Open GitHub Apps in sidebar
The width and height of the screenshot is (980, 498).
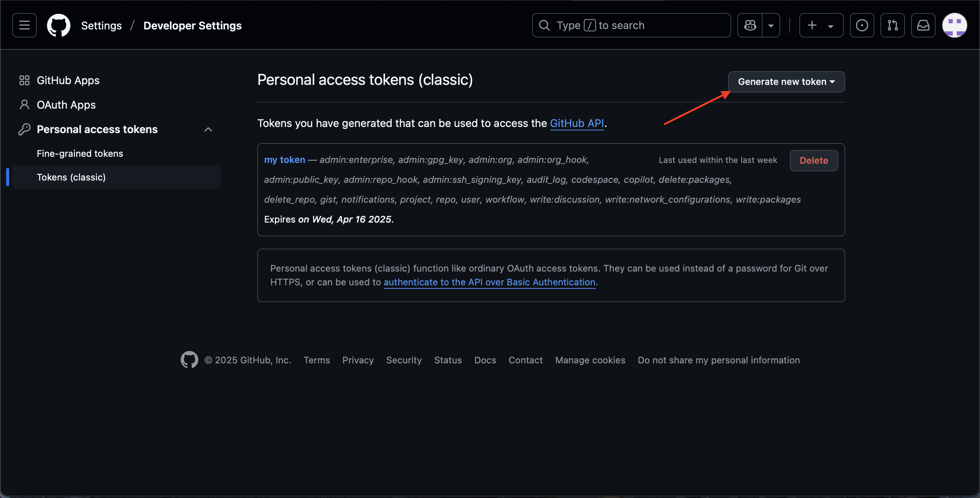(68, 80)
